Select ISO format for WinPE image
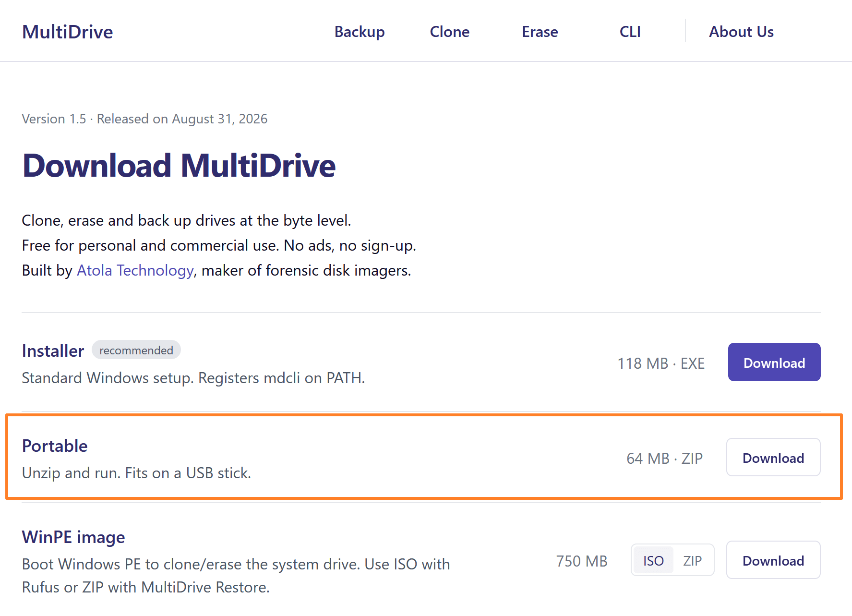 pyautogui.click(x=653, y=560)
